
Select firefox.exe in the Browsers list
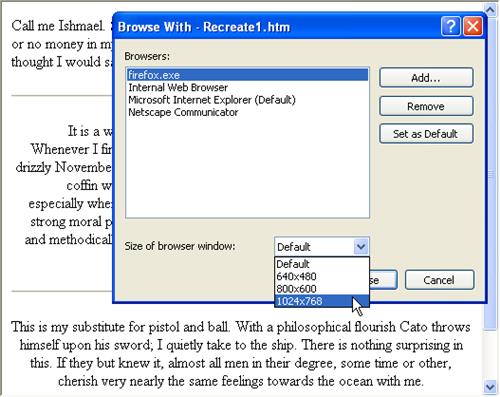point(248,75)
